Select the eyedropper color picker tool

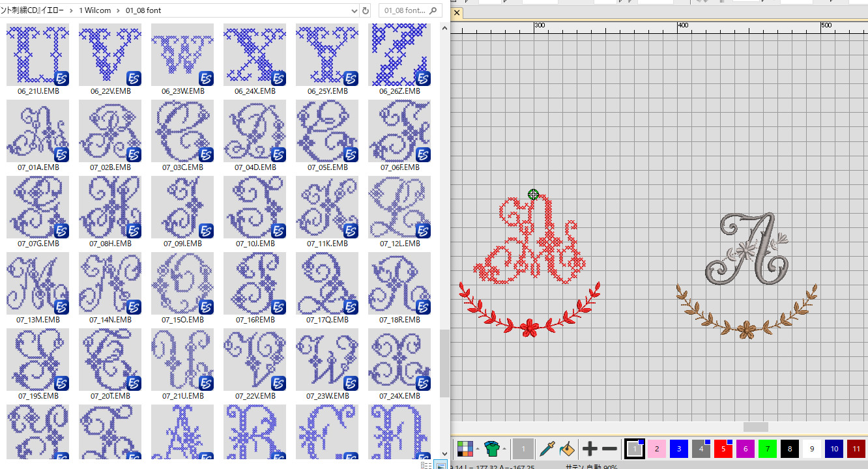click(x=546, y=449)
